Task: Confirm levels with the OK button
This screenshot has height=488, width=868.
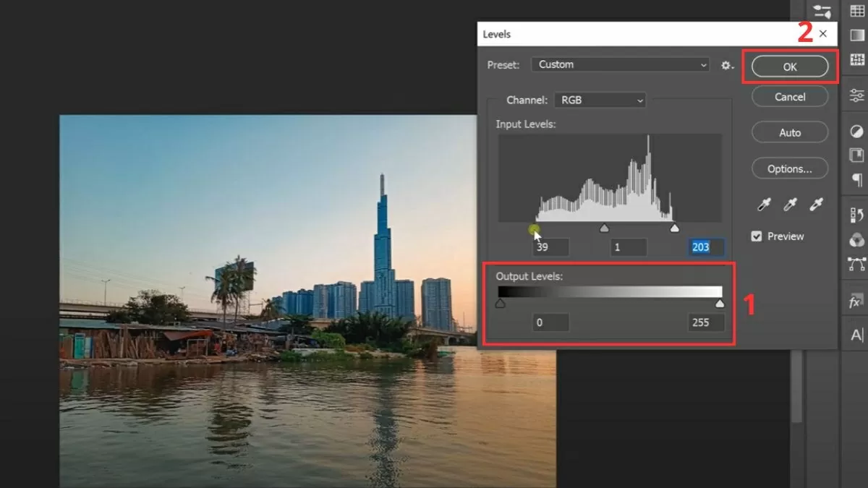Action: [x=790, y=66]
